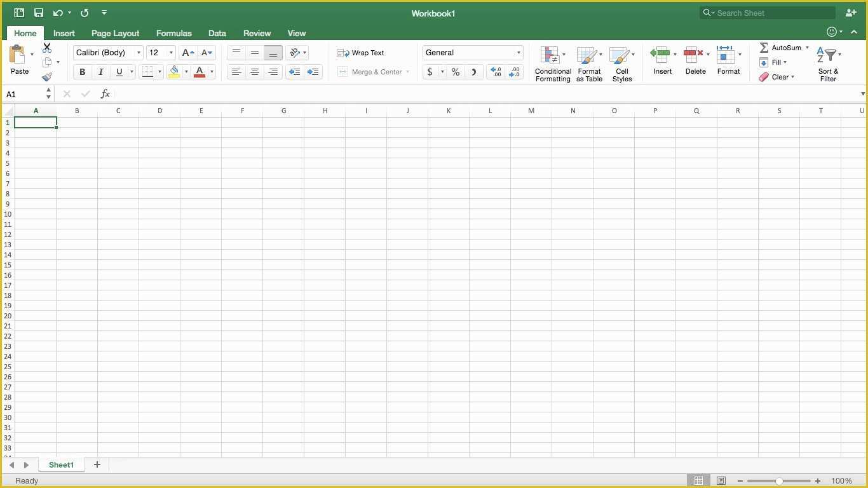Click the Redo icon
This screenshot has width=868, height=488.
[x=85, y=13]
